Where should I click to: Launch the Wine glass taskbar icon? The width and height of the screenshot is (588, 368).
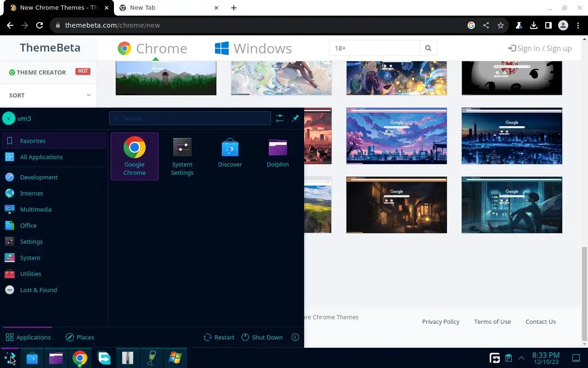[x=152, y=358]
